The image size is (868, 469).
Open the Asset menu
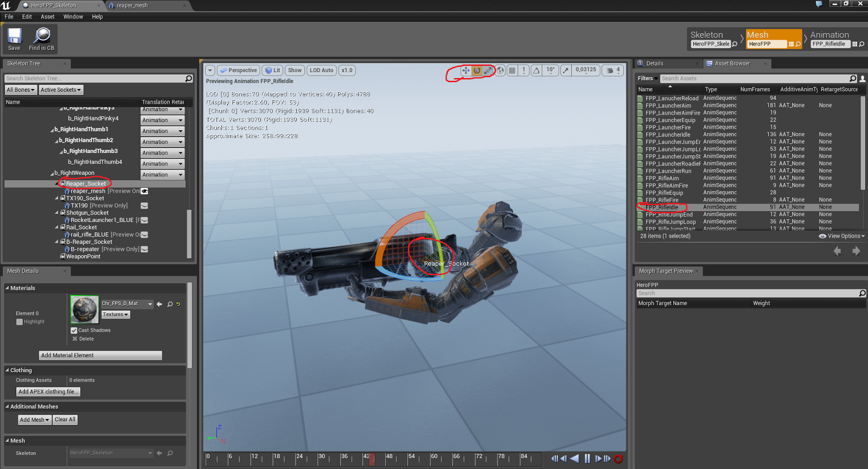tap(47, 17)
